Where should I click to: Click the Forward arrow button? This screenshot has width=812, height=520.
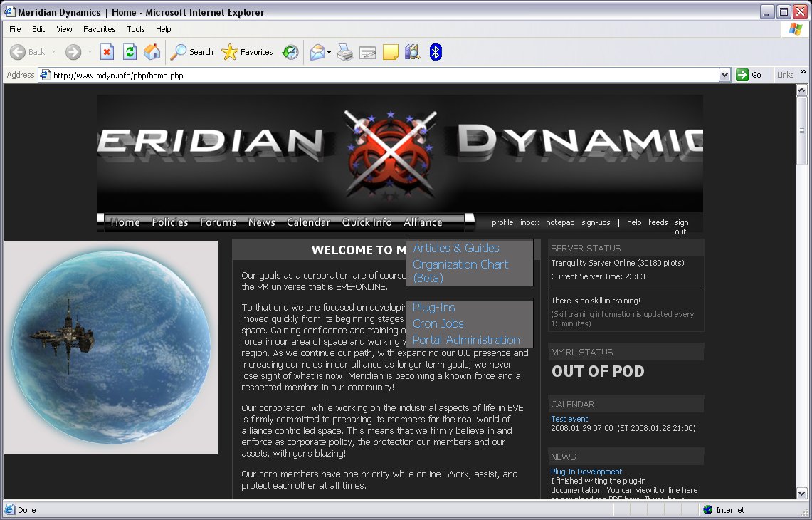(x=73, y=52)
